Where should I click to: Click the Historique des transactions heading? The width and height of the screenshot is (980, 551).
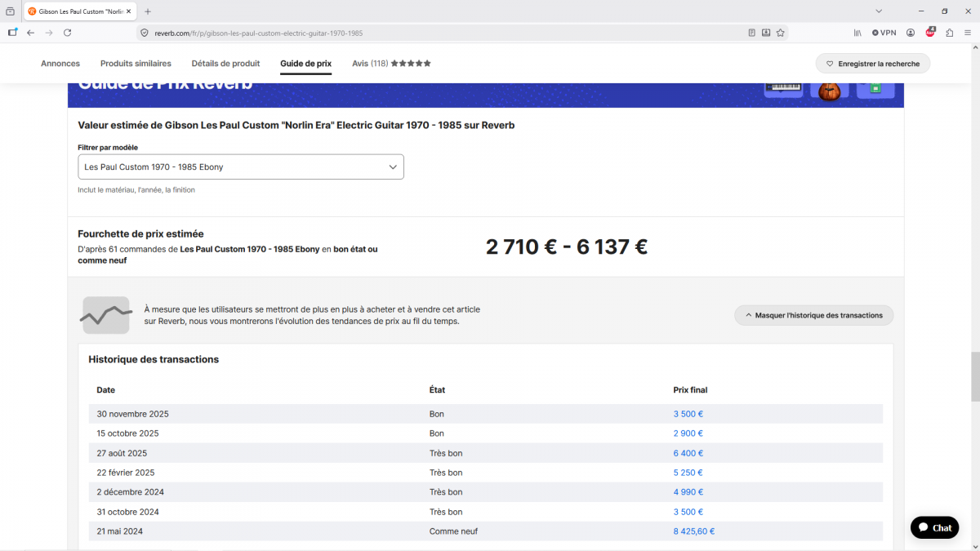click(154, 359)
